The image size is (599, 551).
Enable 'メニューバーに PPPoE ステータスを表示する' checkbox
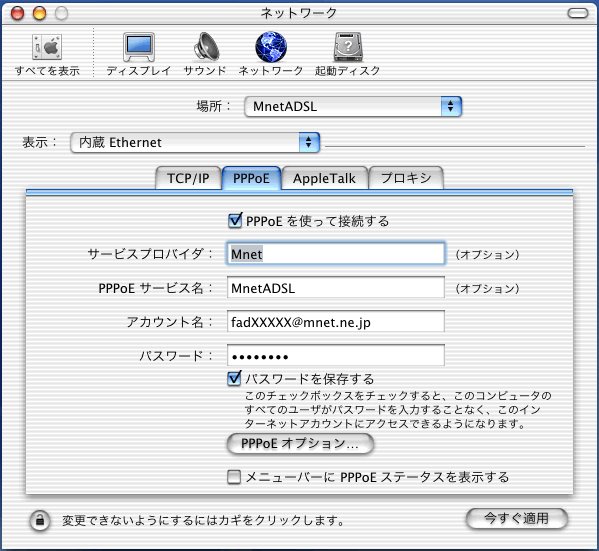click(234, 477)
